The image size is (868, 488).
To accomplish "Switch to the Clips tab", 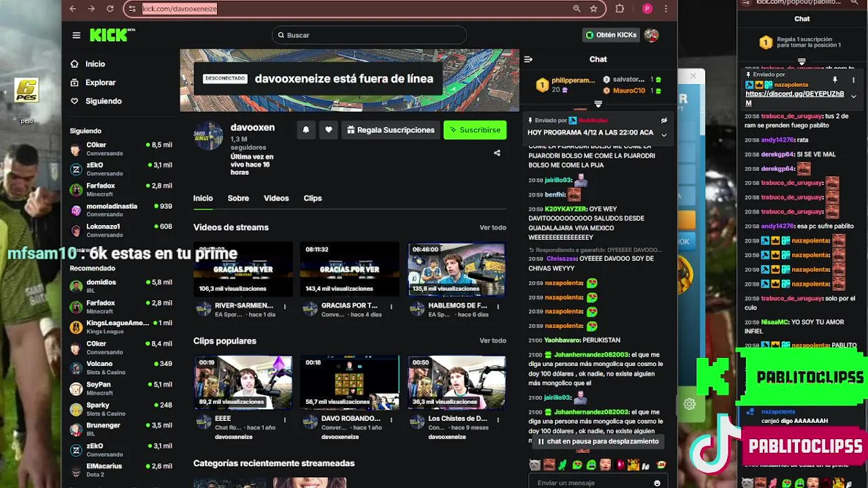I will coord(313,198).
